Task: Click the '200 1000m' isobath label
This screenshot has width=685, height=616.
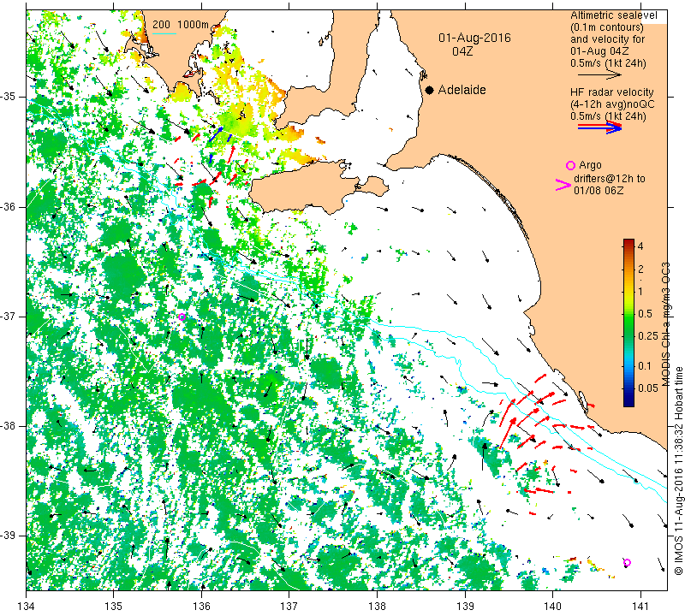Action: point(181,25)
